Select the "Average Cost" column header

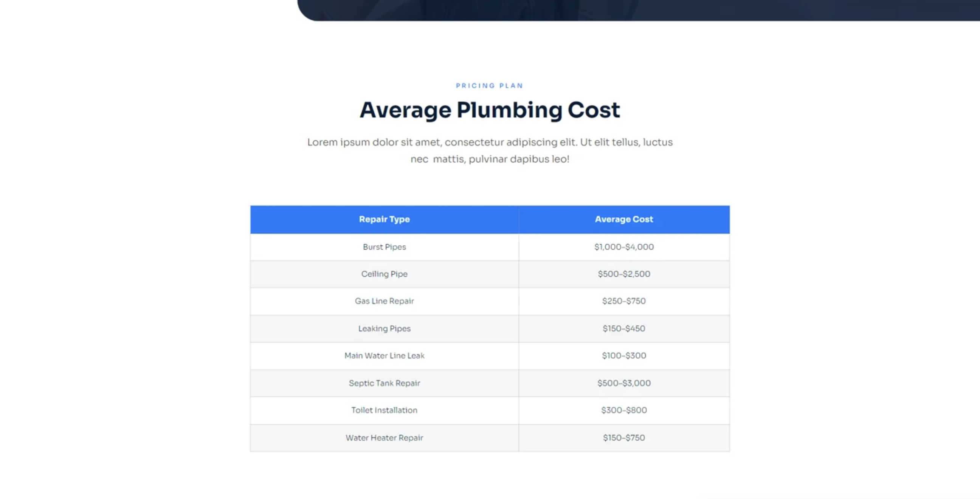pyautogui.click(x=624, y=220)
